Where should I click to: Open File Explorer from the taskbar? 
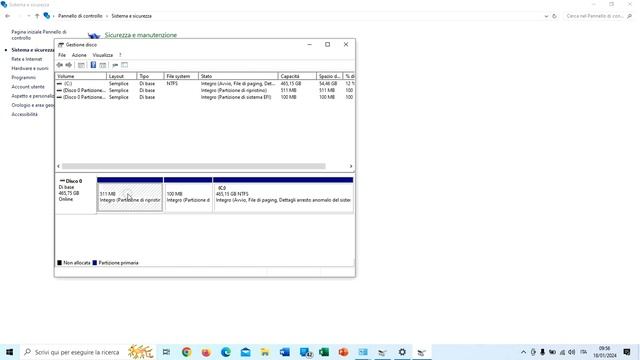click(x=265, y=352)
